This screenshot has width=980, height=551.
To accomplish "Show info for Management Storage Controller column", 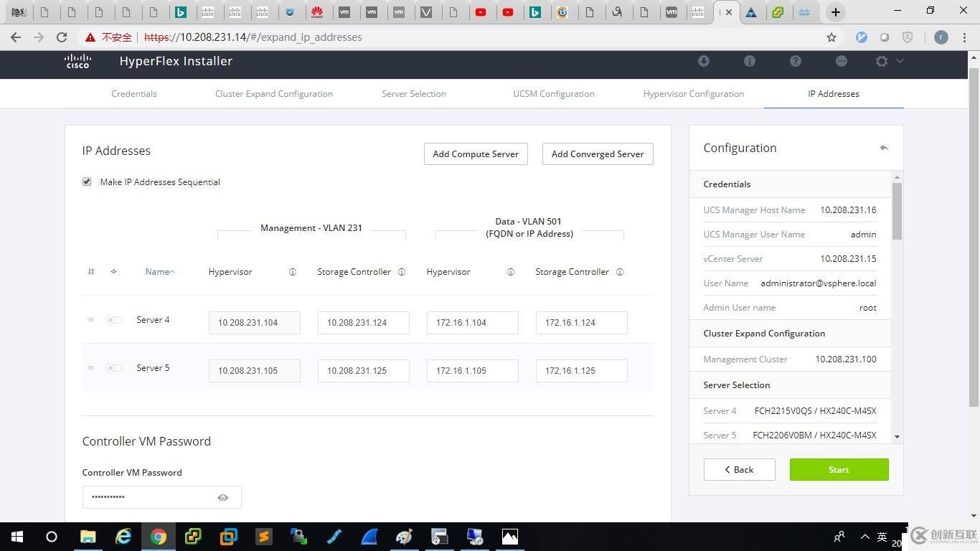I will pyautogui.click(x=402, y=272).
